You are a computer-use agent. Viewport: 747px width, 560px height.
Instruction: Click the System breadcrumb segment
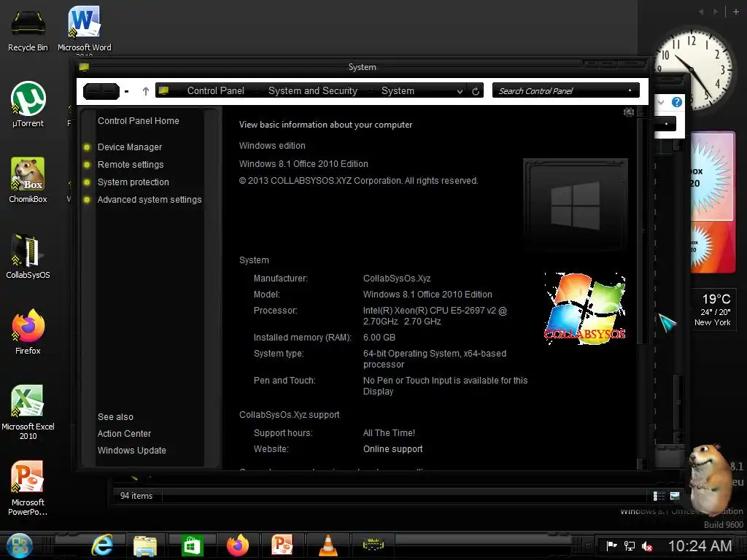coord(398,90)
